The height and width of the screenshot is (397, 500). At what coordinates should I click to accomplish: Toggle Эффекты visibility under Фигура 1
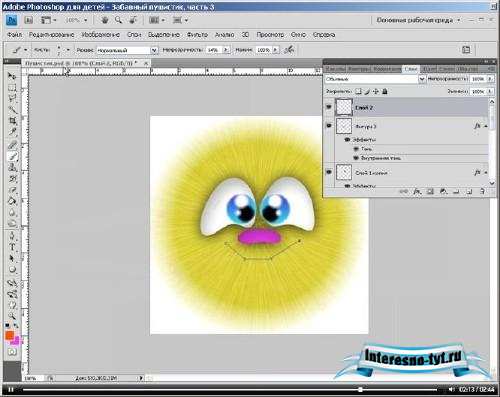pyautogui.click(x=347, y=140)
